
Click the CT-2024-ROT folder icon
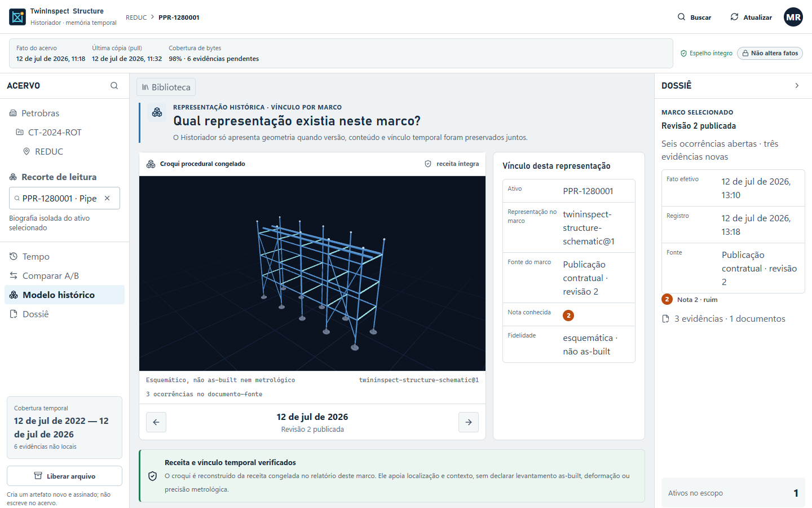(20, 133)
